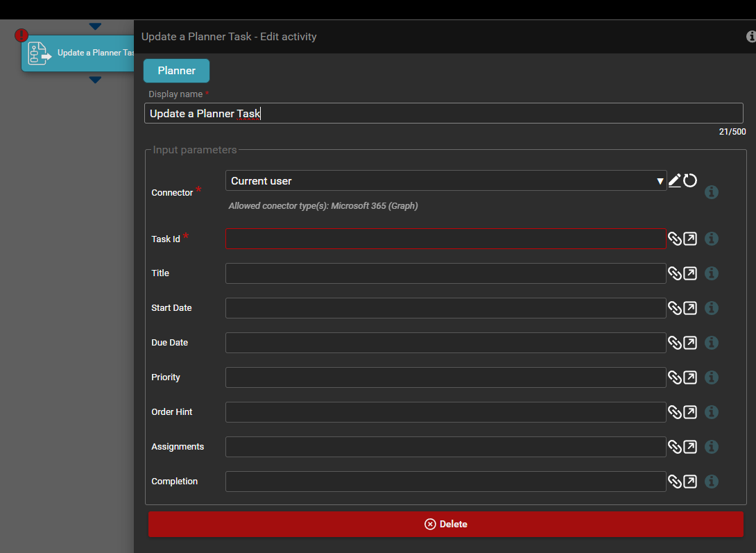Click the link icon for Assignments
The image size is (756, 553).
[675, 447]
